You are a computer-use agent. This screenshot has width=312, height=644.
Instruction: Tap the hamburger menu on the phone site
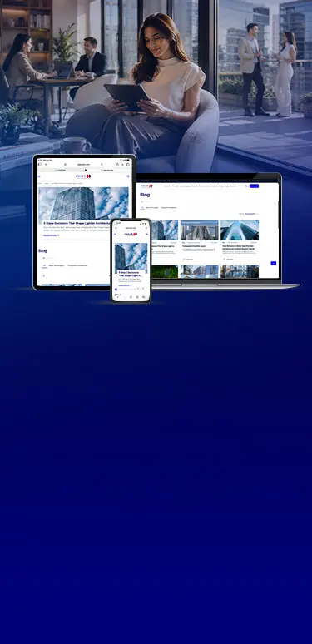pyautogui.click(x=115, y=234)
